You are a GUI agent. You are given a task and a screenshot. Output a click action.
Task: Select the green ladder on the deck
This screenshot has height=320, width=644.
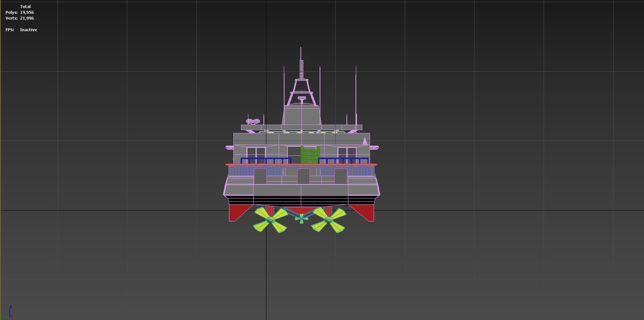click(x=310, y=155)
